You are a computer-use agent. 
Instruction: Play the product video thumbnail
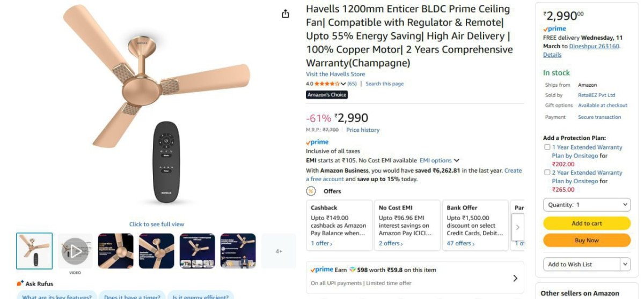click(75, 251)
